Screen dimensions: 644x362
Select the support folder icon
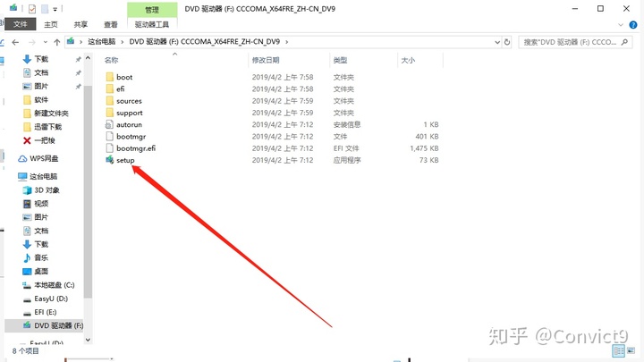pyautogui.click(x=110, y=113)
